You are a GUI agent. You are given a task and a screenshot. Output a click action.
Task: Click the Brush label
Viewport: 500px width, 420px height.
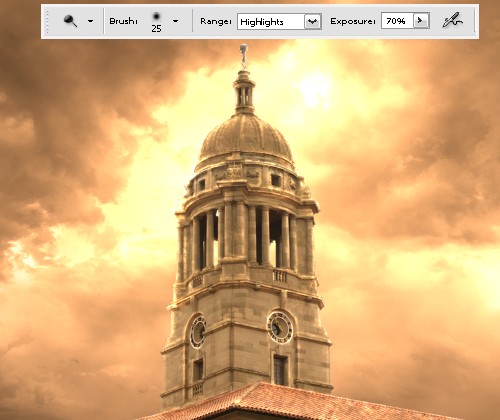coord(123,21)
